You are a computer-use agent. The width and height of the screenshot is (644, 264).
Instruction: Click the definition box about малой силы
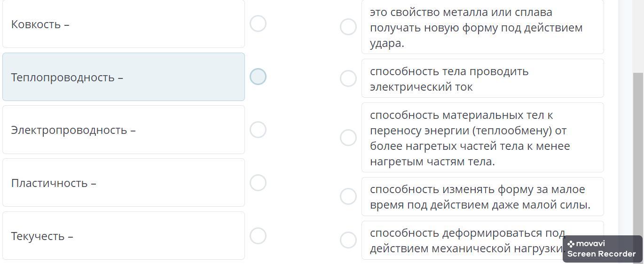[x=483, y=197]
